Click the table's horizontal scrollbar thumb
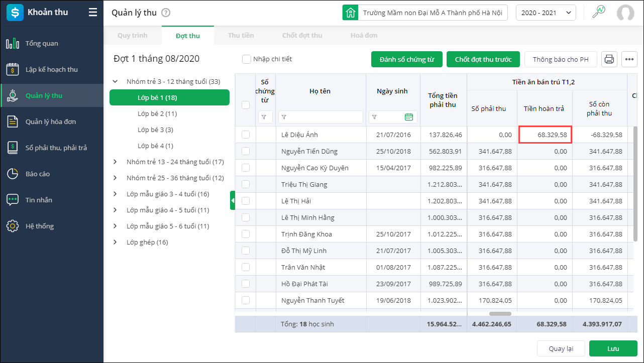The height and width of the screenshot is (363, 644). coord(500,314)
